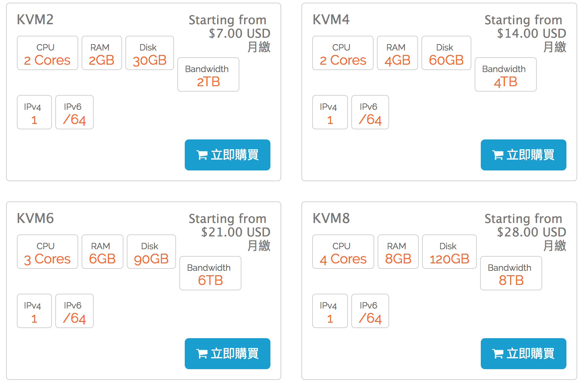Click the cart icon in the KVM6 card
Image resolution: width=588 pixels, height=386 pixels.
coord(202,354)
